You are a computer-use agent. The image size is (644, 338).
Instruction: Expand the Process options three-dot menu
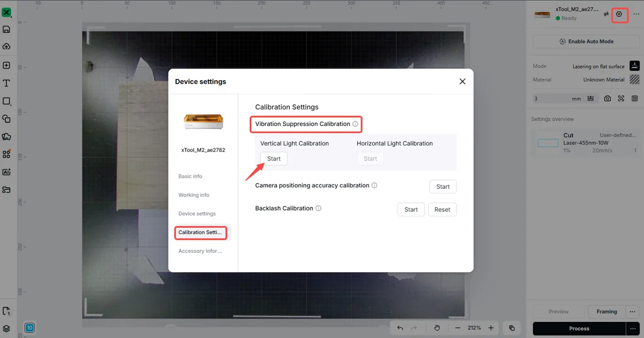pyautogui.click(x=633, y=328)
